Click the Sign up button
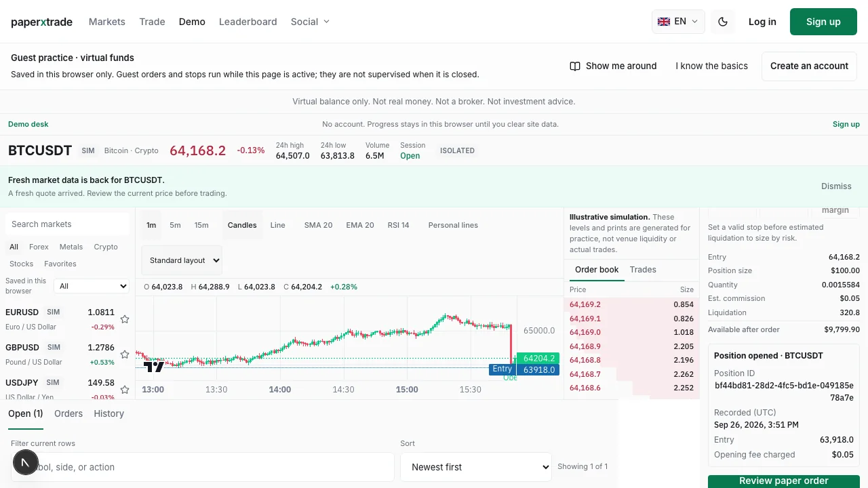Image resolution: width=868 pixels, height=488 pixels. click(x=823, y=22)
